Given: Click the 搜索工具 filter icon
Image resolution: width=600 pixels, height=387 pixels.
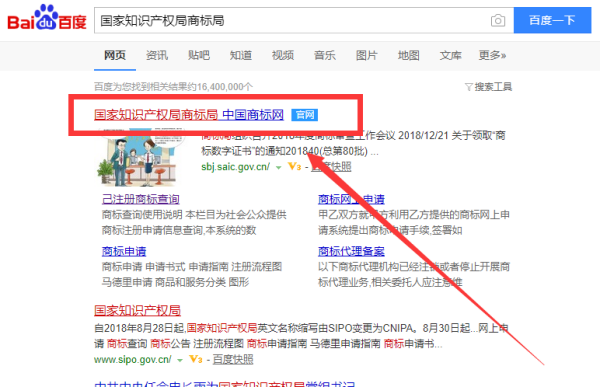Looking at the screenshot, I should pos(468,87).
